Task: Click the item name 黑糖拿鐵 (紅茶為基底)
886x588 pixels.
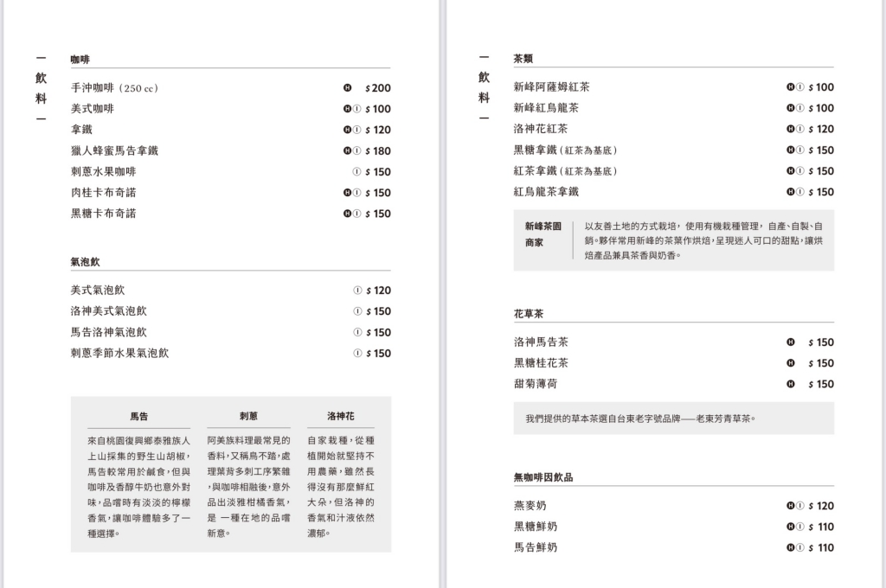Action: click(566, 150)
